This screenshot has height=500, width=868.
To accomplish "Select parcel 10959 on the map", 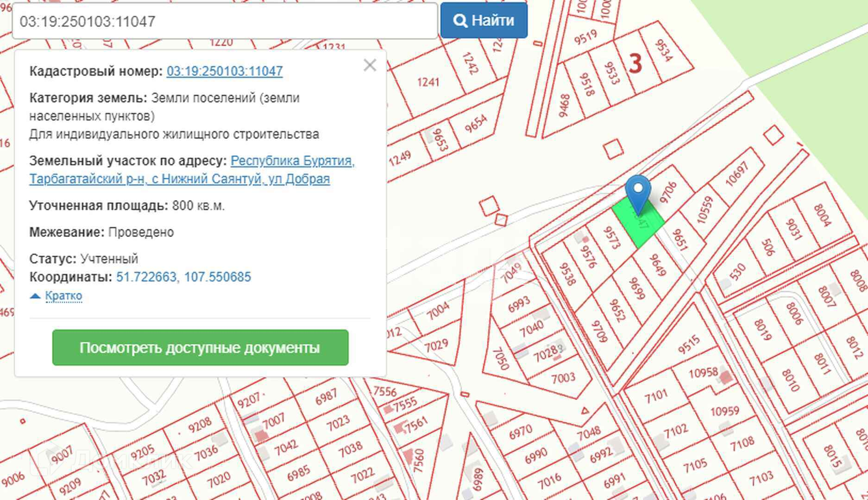I will pos(724,411).
